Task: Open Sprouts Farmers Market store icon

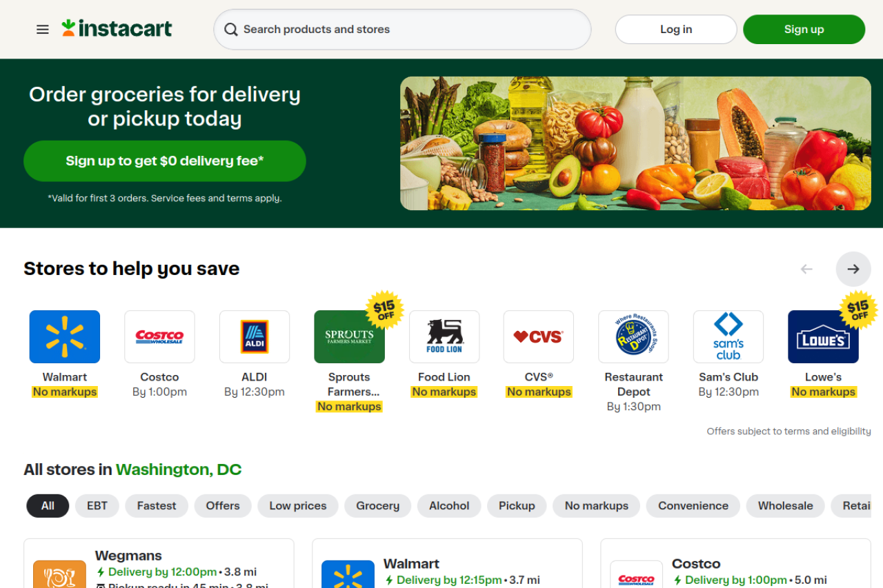Action: point(349,336)
